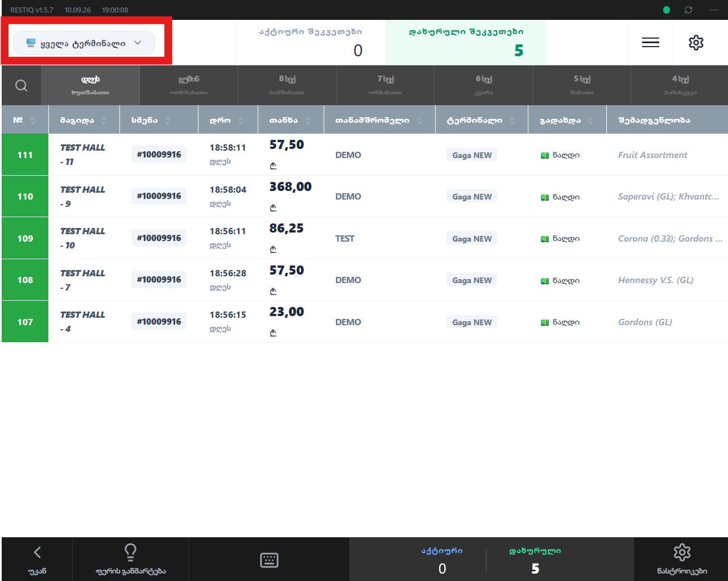Click the composition (შემადგენლობა) column header
This screenshot has height=581, width=728.
pyautogui.click(x=667, y=120)
